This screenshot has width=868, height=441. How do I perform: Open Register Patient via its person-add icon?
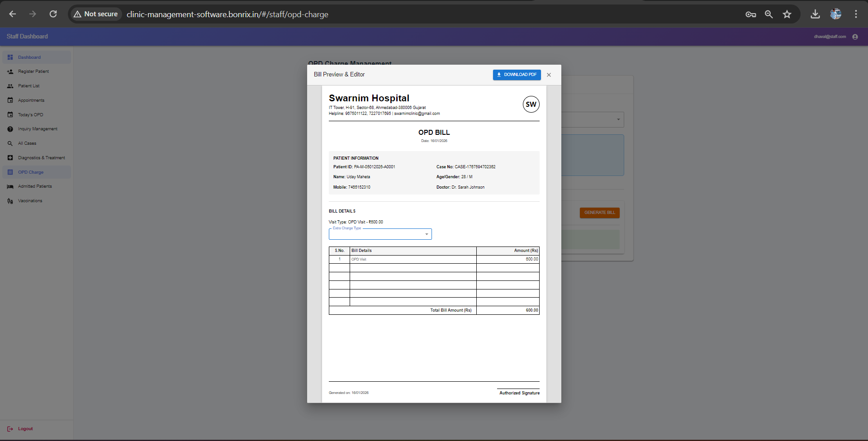(10, 71)
